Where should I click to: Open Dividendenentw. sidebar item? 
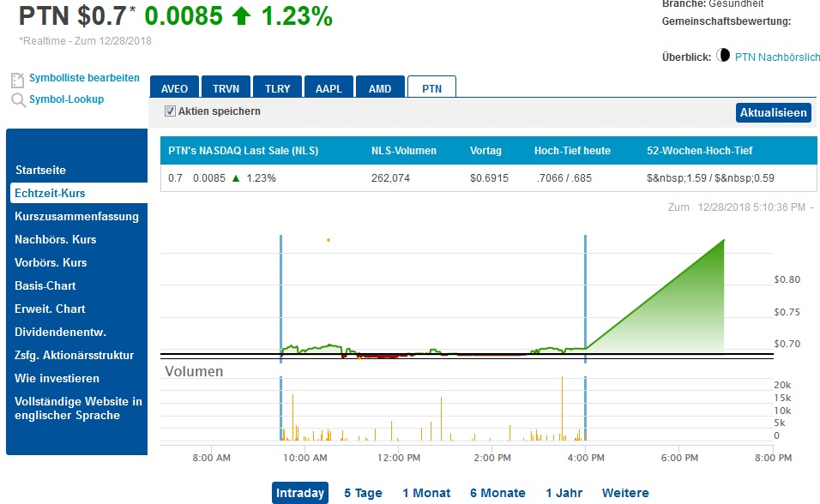coord(61,332)
